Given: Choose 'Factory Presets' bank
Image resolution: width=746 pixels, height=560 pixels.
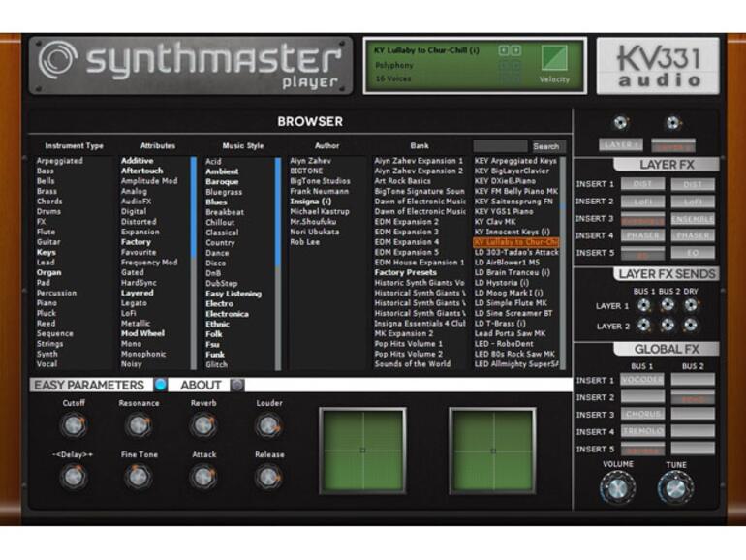Looking at the screenshot, I should 405,272.
